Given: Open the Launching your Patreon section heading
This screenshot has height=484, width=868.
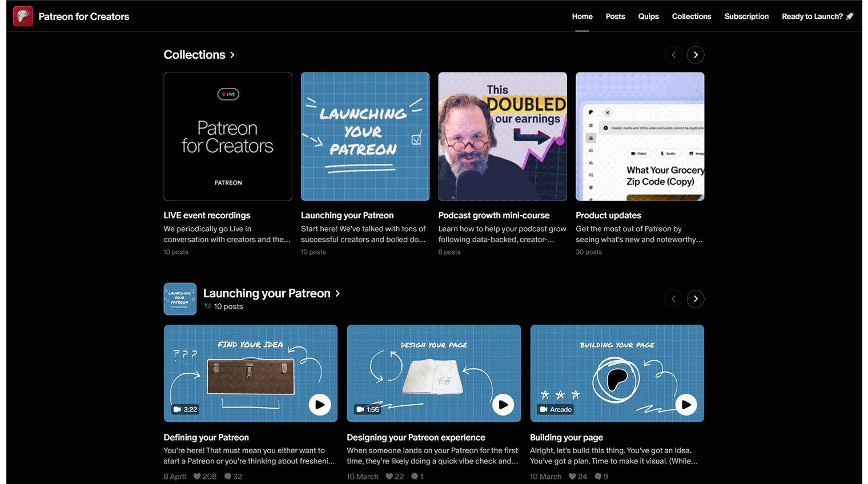Looking at the screenshot, I should click(267, 293).
